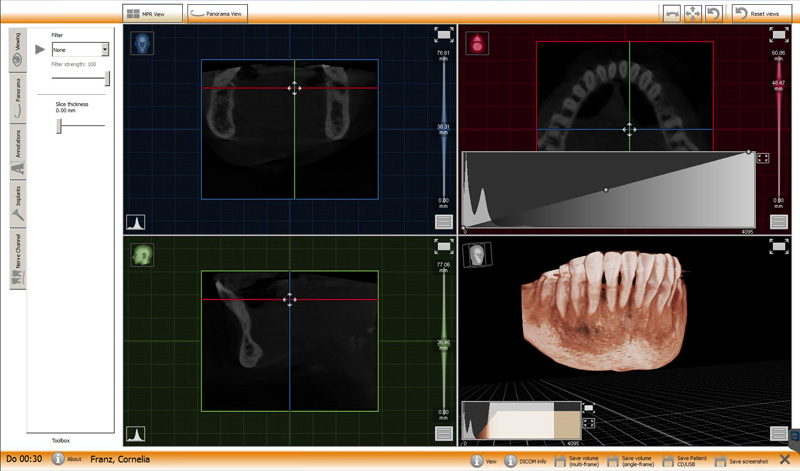Click the green sagittal head icon

click(141, 256)
